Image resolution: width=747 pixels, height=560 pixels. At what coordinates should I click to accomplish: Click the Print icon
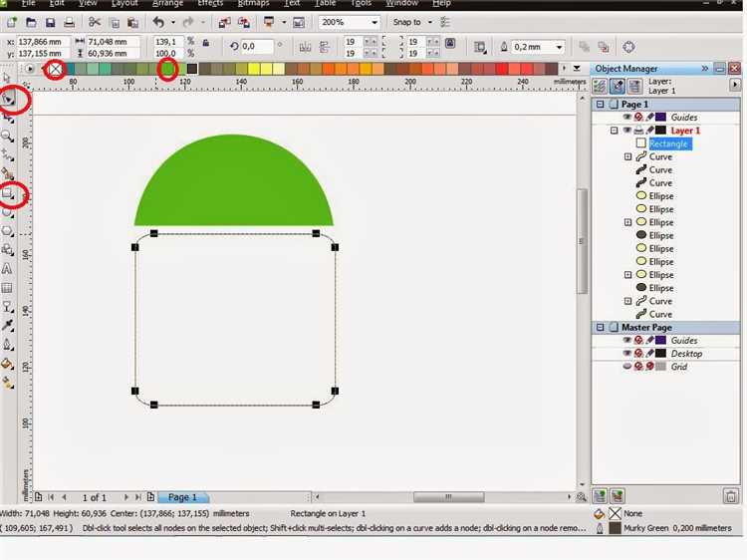click(69, 22)
